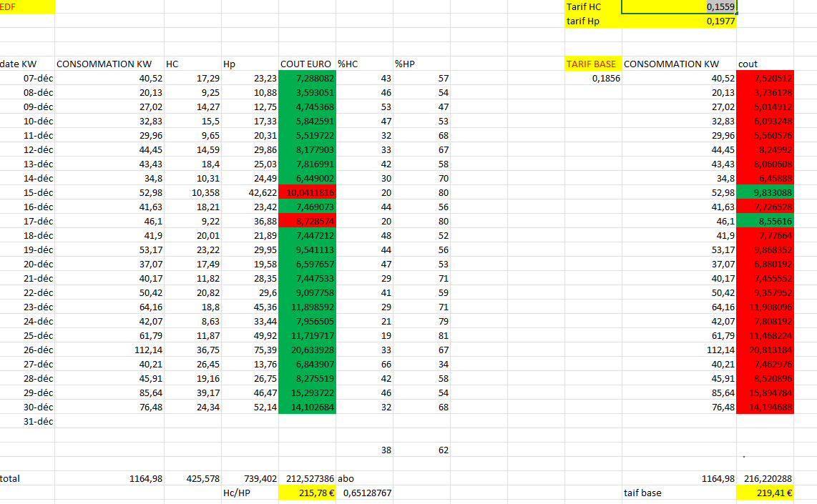Select the average %HC value 38
The image size is (817, 504).
(364, 450)
